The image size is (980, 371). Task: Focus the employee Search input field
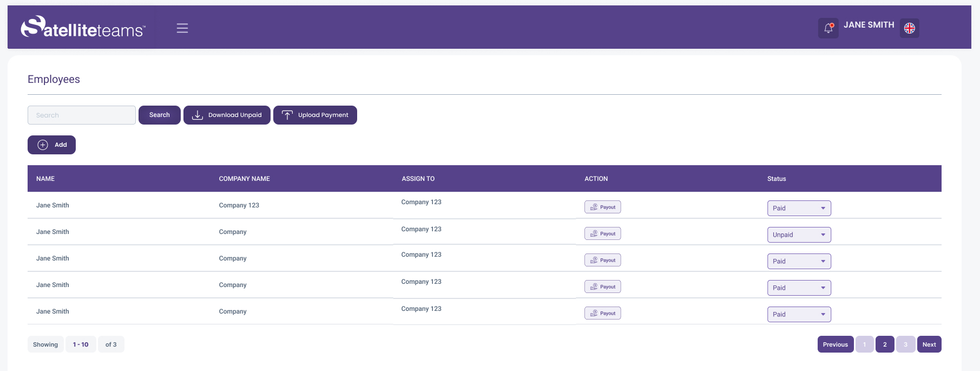click(82, 115)
